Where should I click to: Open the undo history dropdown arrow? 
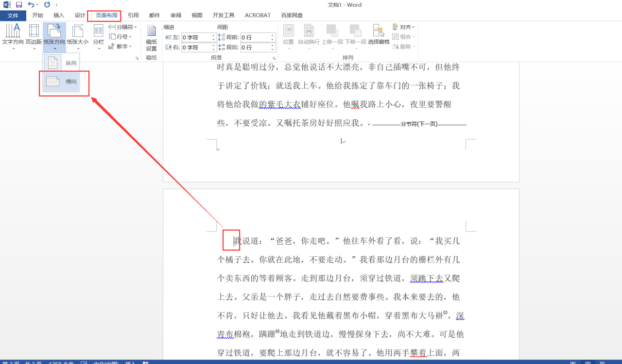pos(37,5)
